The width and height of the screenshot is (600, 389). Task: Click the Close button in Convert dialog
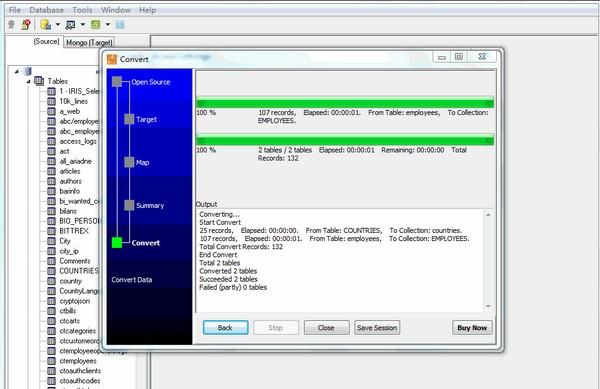[x=326, y=328]
